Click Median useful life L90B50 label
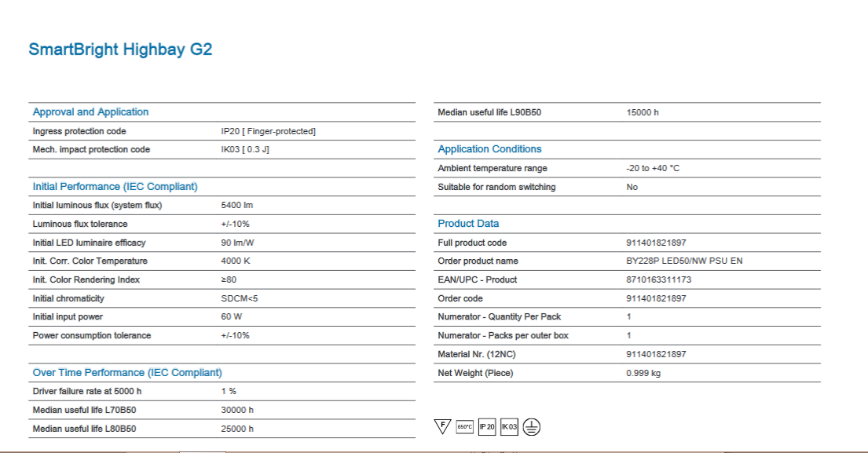 click(x=489, y=112)
